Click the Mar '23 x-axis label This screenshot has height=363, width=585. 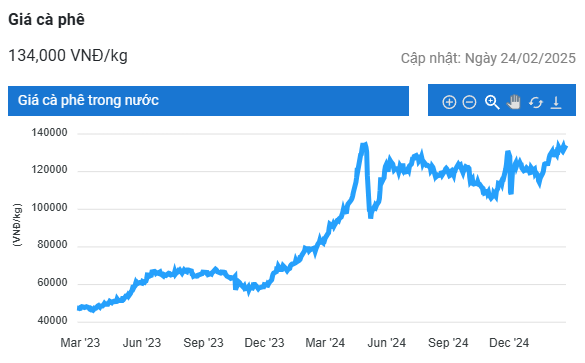click(x=80, y=342)
